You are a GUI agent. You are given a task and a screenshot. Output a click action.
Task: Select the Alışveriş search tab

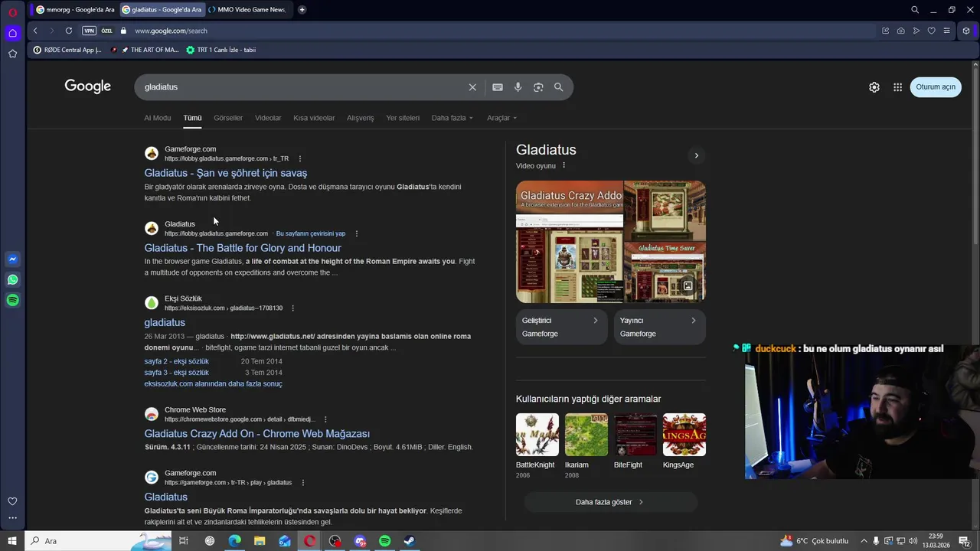tap(361, 118)
